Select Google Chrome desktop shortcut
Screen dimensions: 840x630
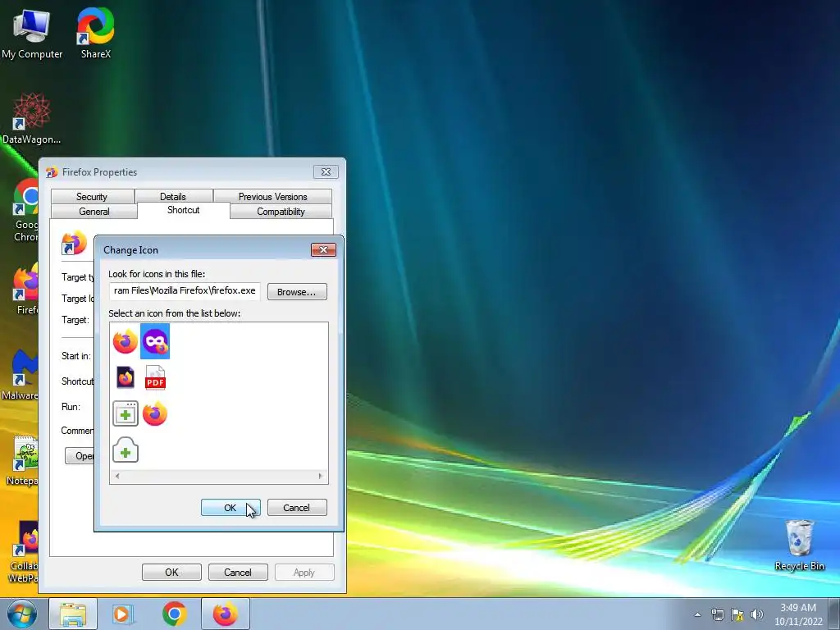25,210
